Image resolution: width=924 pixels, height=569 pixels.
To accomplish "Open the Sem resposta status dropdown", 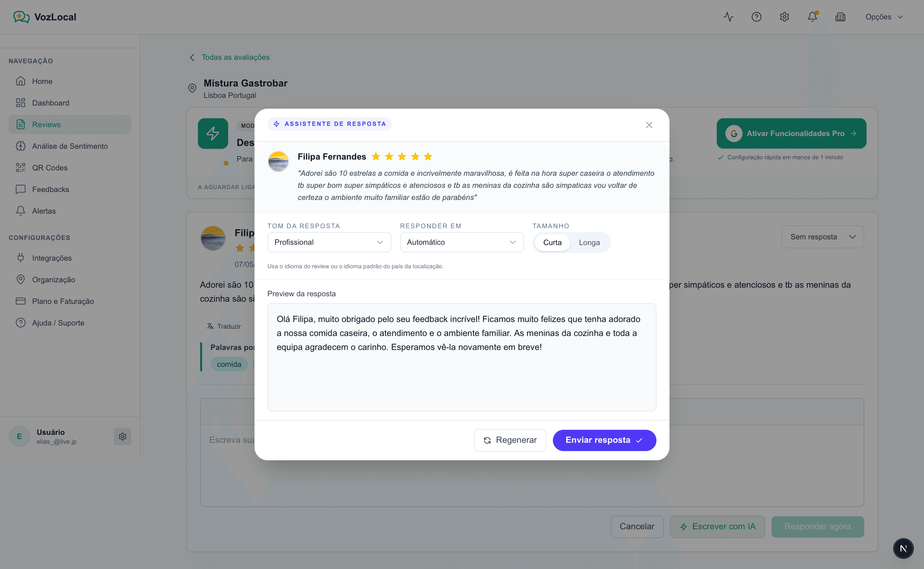I will [x=822, y=237].
